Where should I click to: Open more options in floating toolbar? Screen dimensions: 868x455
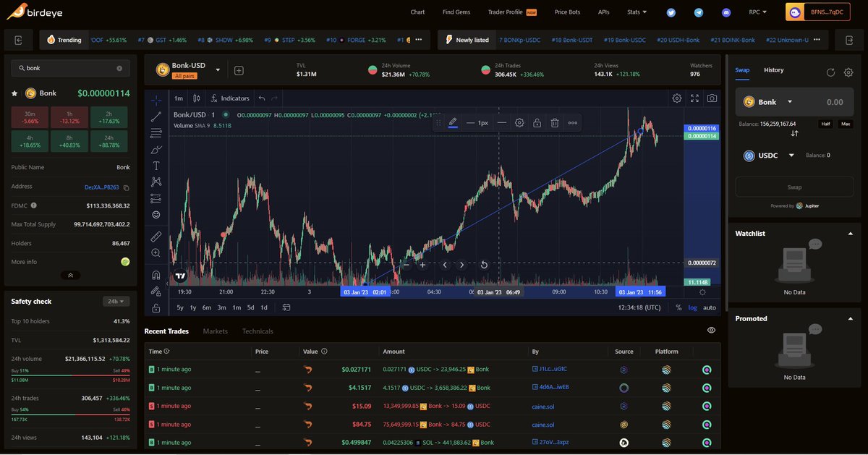572,123
